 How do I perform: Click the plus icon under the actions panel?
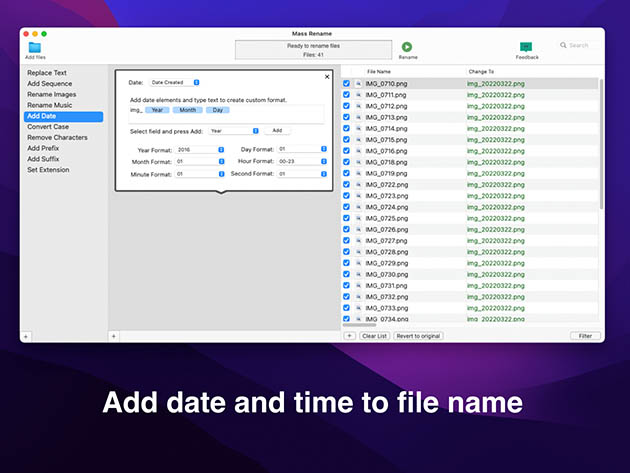[x=114, y=336]
